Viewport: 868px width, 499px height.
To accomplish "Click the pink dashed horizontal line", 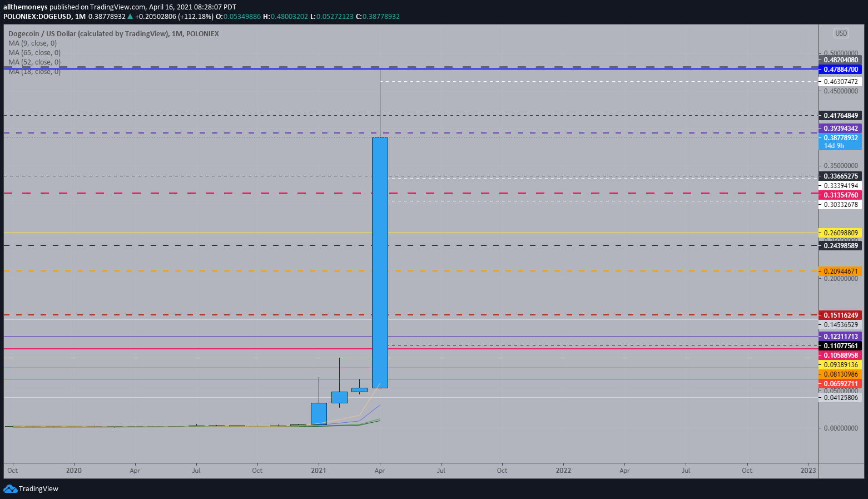I will pyautogui.click(x=411, y=193).
